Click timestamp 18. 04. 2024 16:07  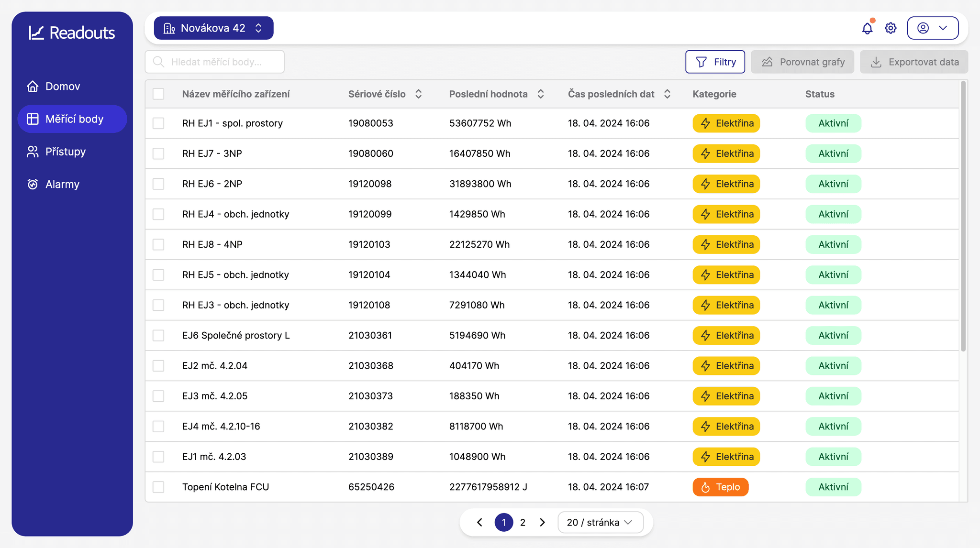click(x=609, y=487)
